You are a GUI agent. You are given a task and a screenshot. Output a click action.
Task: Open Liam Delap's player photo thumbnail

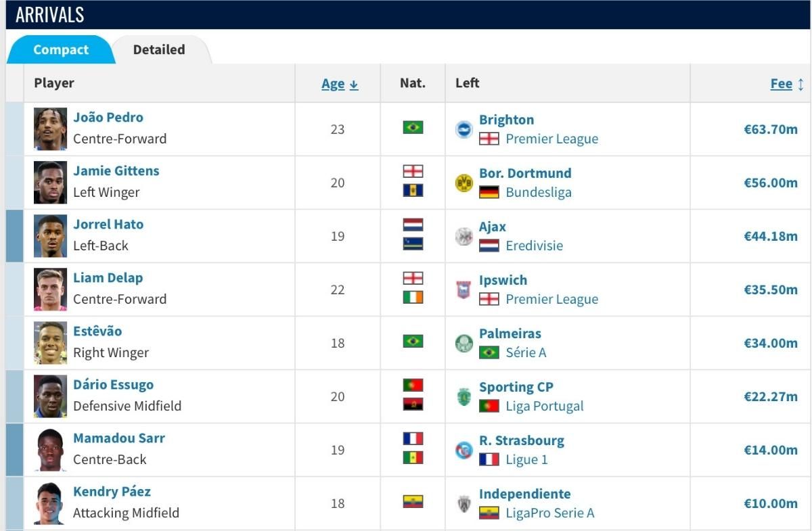click(x=51, y=290)
